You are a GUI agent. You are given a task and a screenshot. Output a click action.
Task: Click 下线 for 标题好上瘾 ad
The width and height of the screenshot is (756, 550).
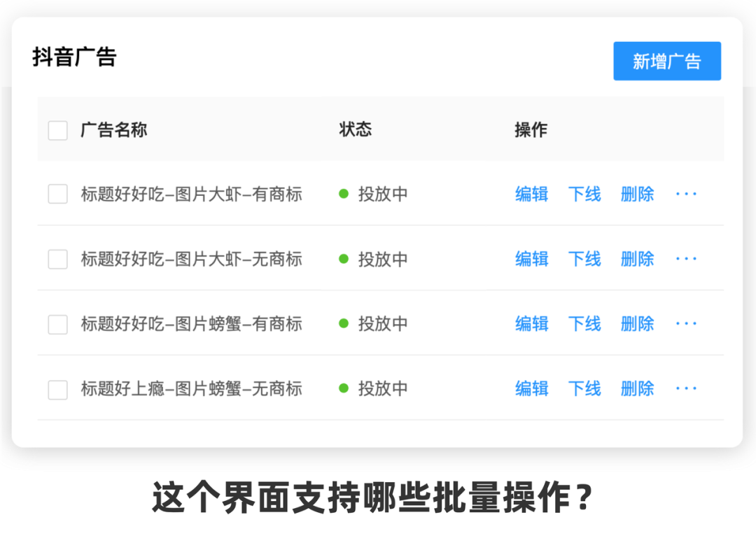pyautogui.click(x=584, y=388)
